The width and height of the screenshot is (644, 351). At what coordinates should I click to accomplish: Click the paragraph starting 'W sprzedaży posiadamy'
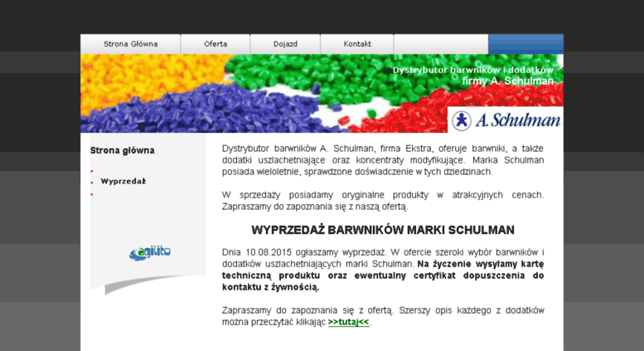click(383, 201)
